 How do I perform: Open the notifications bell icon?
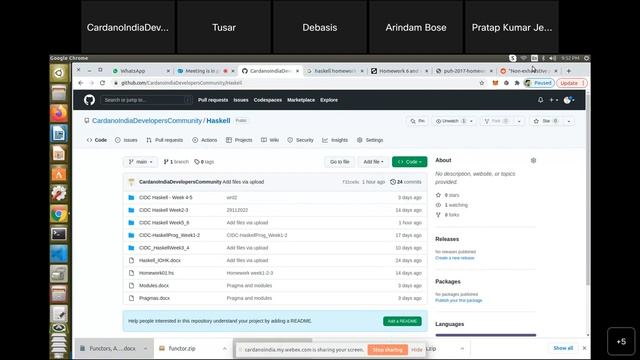click(540, 100)
